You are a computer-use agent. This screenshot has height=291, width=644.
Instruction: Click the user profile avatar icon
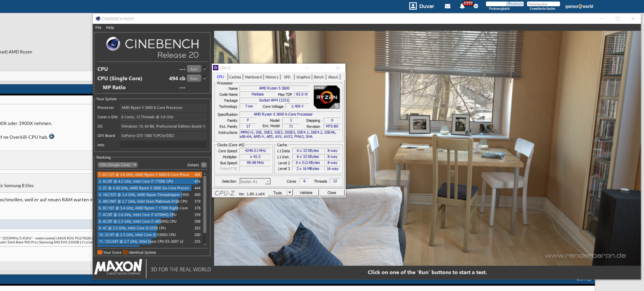(413, 6)
